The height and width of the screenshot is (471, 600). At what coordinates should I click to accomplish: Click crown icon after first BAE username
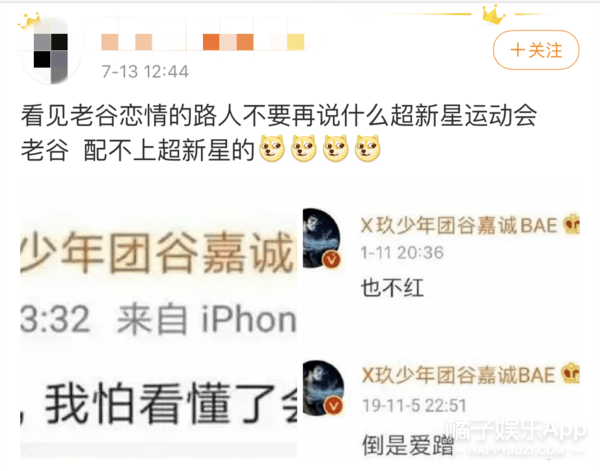(571, 225)
